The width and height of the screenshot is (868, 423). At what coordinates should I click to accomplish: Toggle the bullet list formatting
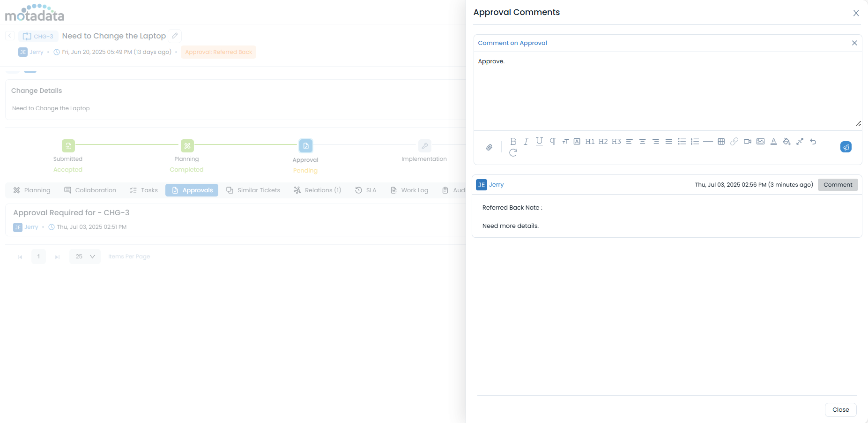[682, 141]
